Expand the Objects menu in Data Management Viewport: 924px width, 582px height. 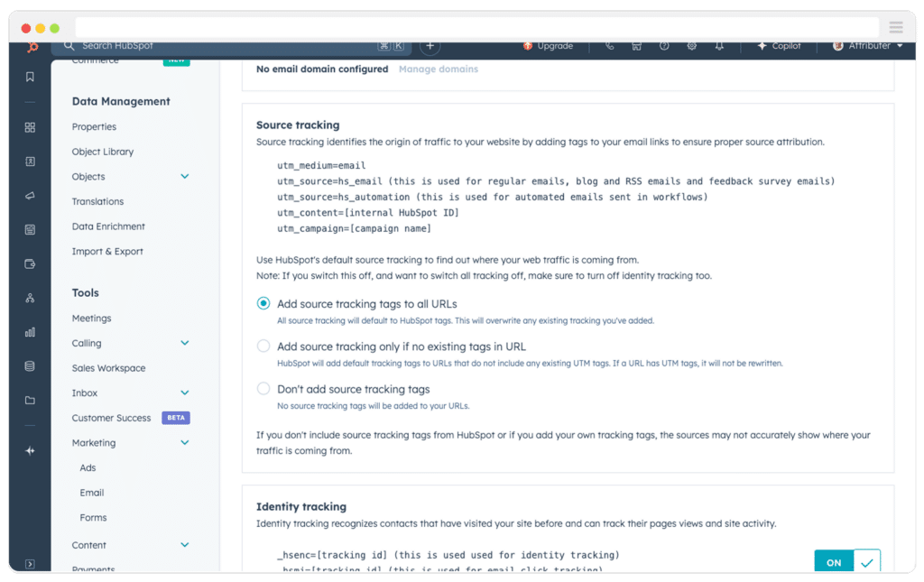coord(185,176)
